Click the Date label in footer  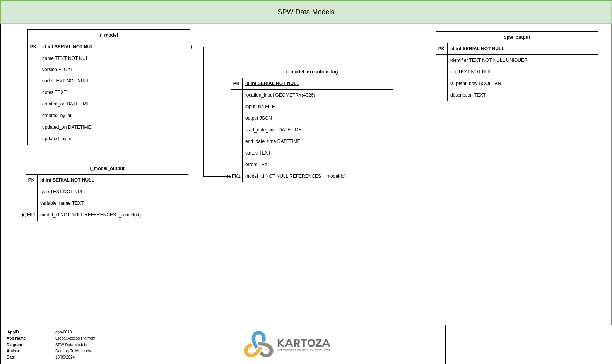tap(11, 357)
